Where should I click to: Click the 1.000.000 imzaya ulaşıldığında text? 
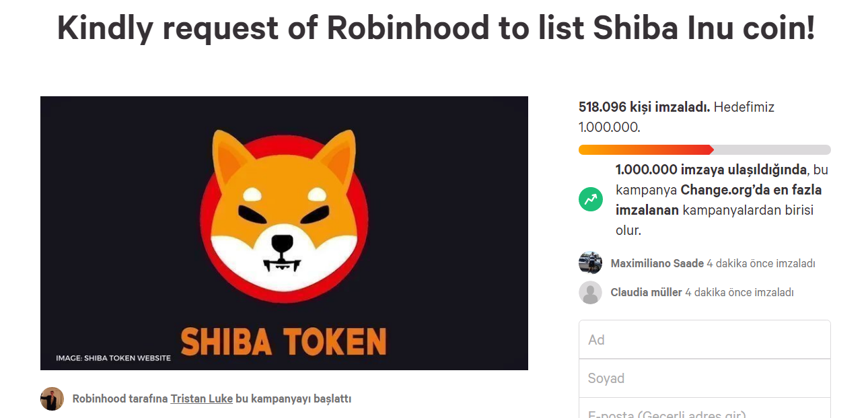[x=711, y=170]
